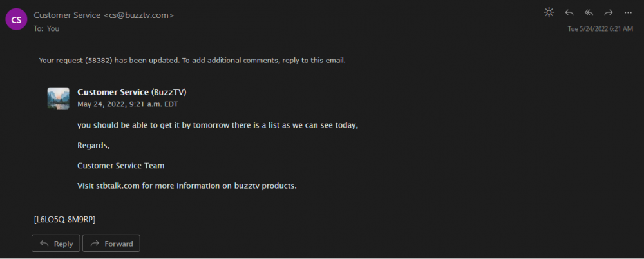Toggle light background with the sun icon
This screenshot has height=259, width=644.
tap(549, 12)
